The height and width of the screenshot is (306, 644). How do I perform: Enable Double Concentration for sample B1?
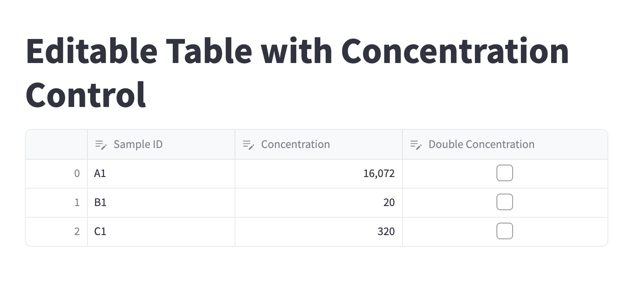point(504,202)
